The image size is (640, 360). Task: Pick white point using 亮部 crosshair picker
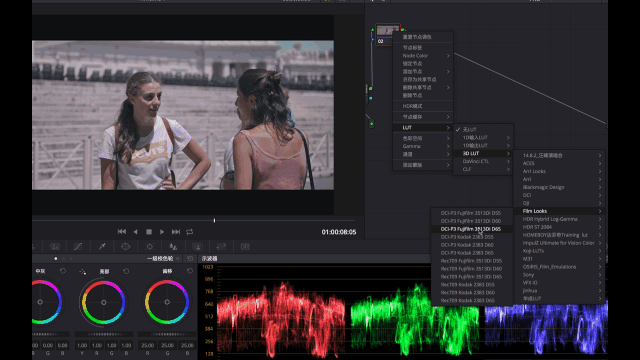click(x=83, y=271)
